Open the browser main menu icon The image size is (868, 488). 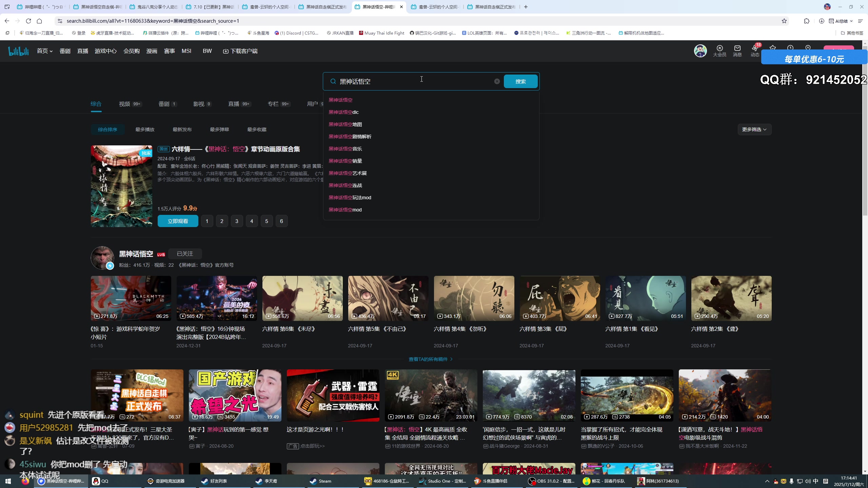(860, 21)
